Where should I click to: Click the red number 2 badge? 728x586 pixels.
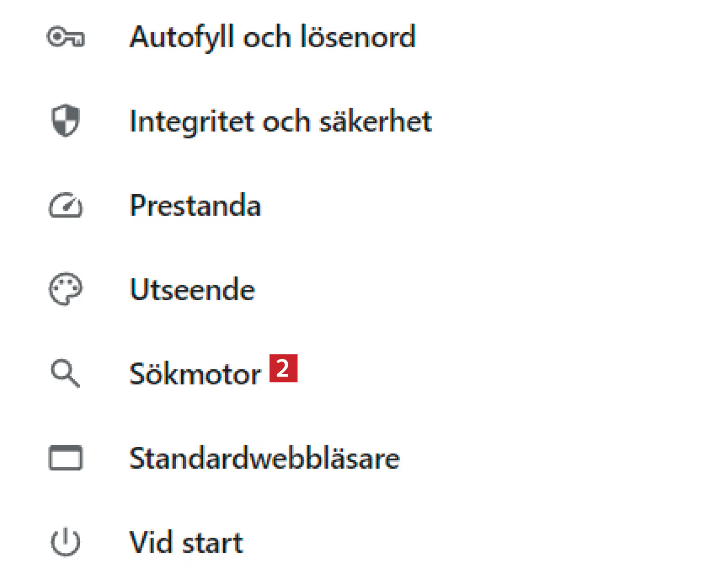[x=283, y=368]
